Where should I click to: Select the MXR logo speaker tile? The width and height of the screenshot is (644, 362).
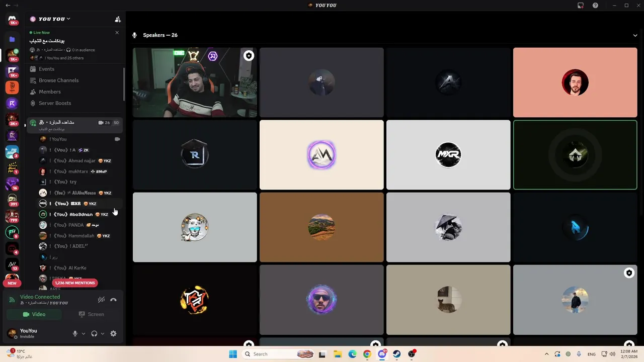[448, 155]
